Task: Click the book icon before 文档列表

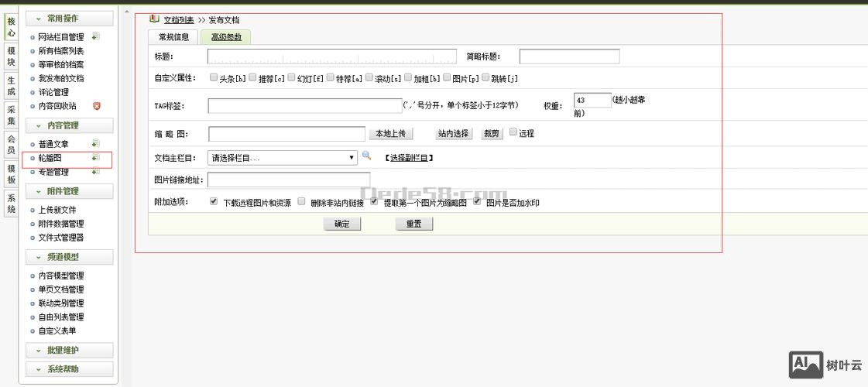Action: pyautogui.click(x=154, y=19)
